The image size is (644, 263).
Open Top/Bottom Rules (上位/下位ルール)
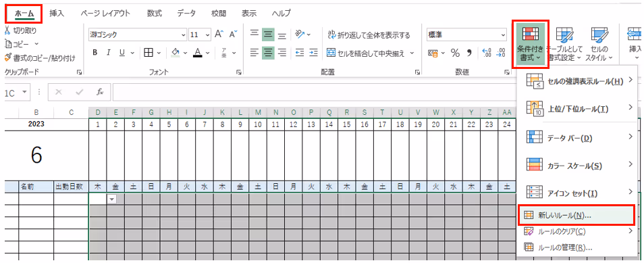click(579, 109)
